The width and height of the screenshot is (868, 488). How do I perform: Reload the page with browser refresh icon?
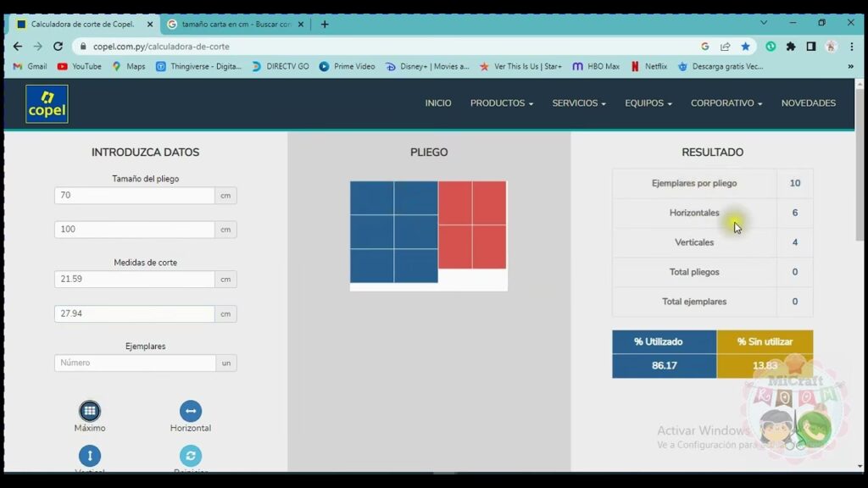click(58, 47)
